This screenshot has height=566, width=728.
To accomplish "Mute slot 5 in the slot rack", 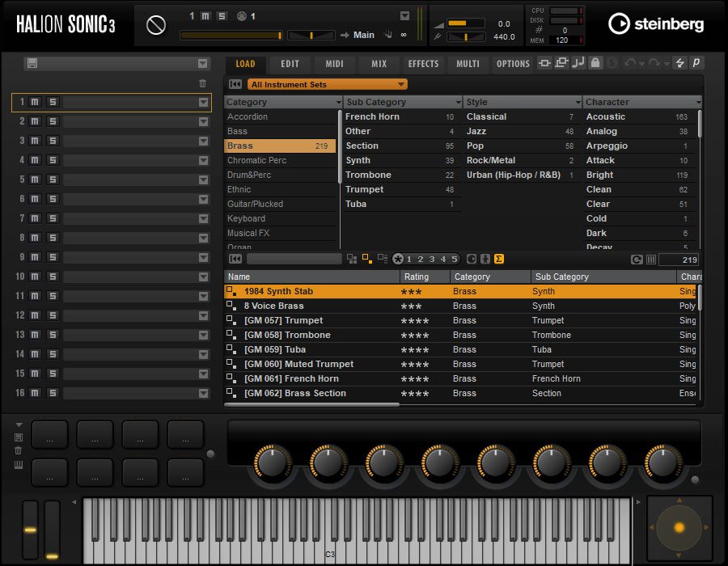I will (x=35, y=180).
